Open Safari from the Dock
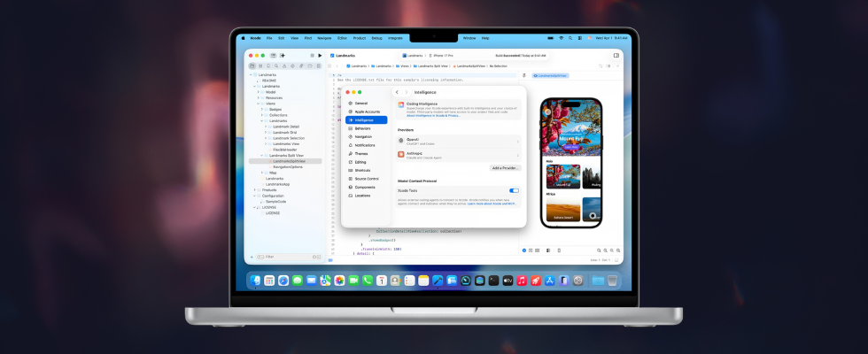The image size is (868, 354). click(283, 281)
